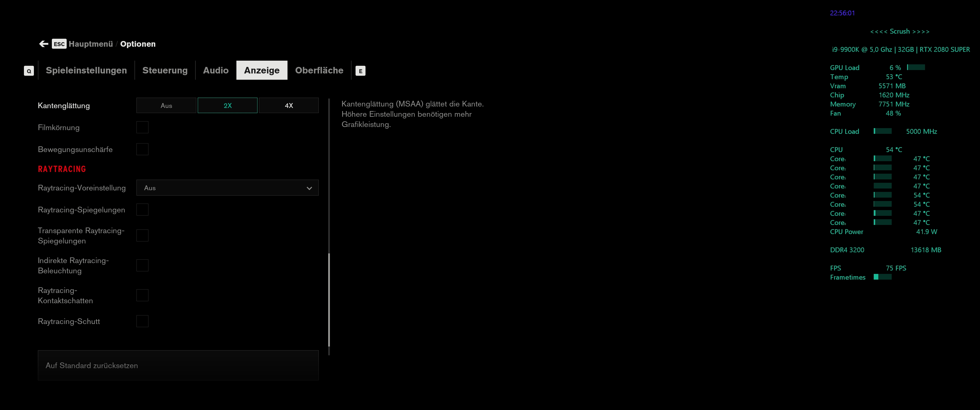Enable Indirekte Raytracing-Beleuchtung checkbox
The width and height of the screenshot is (980, 410).
tap(142, 265)
